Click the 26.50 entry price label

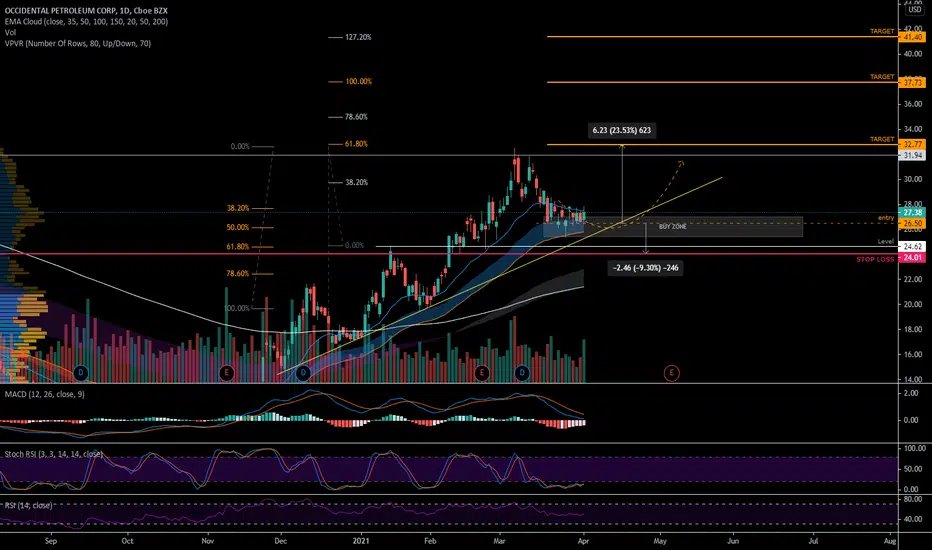(x=912, y=224)
